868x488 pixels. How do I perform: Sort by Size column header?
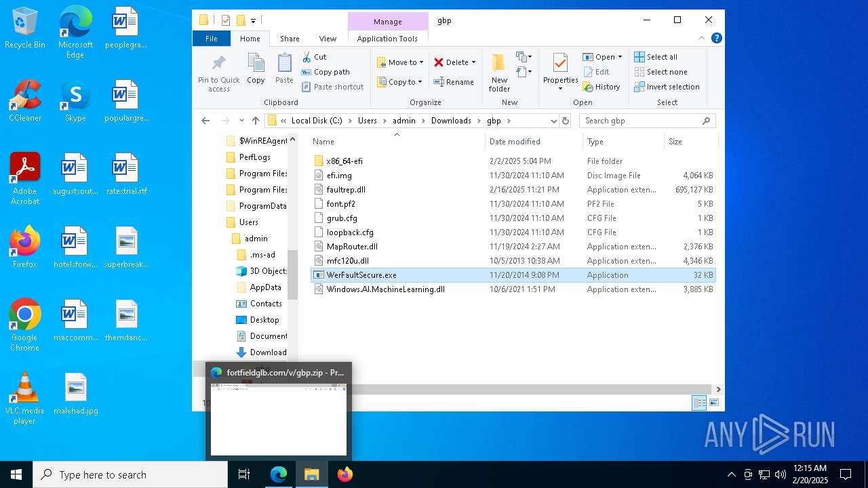690,142
